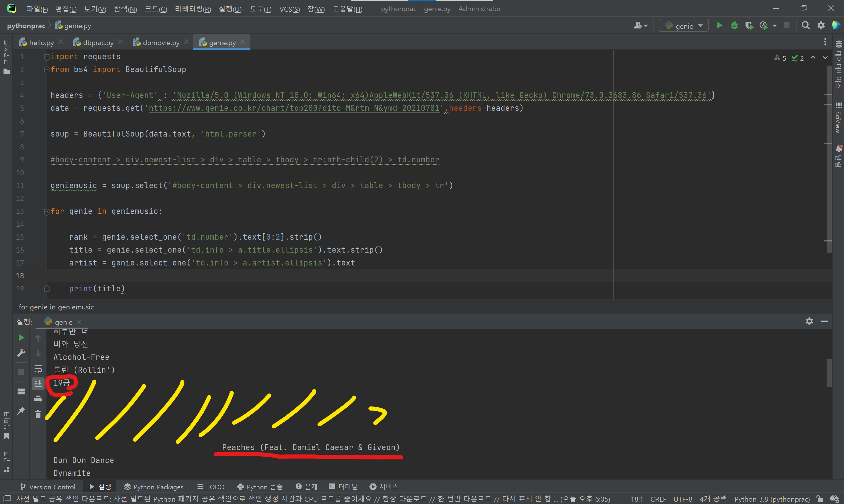Toggle pin tab in the Run panel
This screenshot has height=504, width=844.
21,411
